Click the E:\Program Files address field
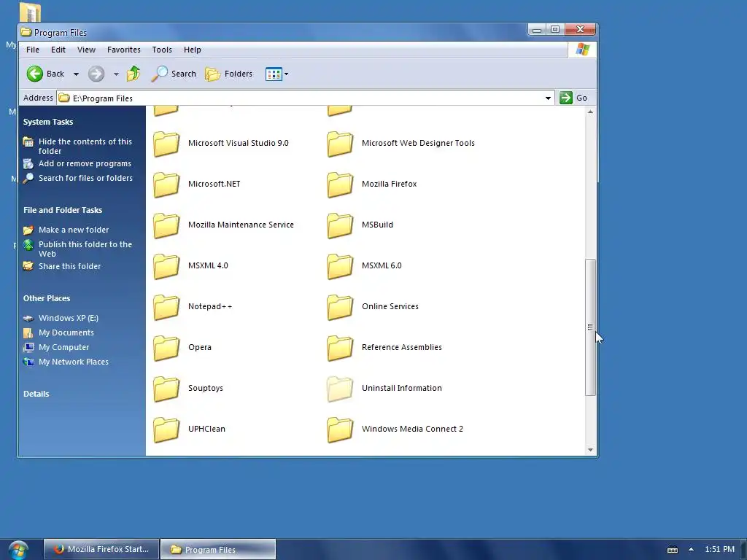747x560 pixels. click(x=306, y=98)
